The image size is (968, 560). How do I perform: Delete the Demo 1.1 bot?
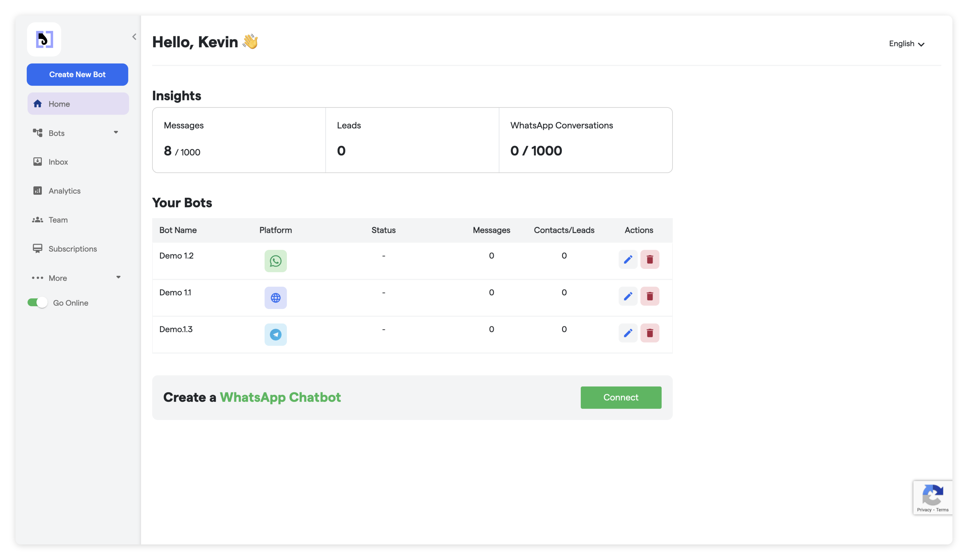(649, 296)
